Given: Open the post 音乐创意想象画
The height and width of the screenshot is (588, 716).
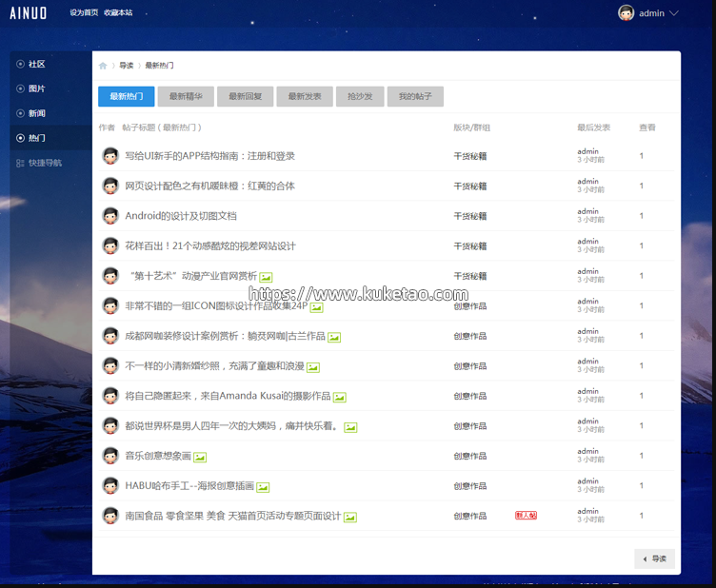Looking at the screenshot, I should 158,456.
